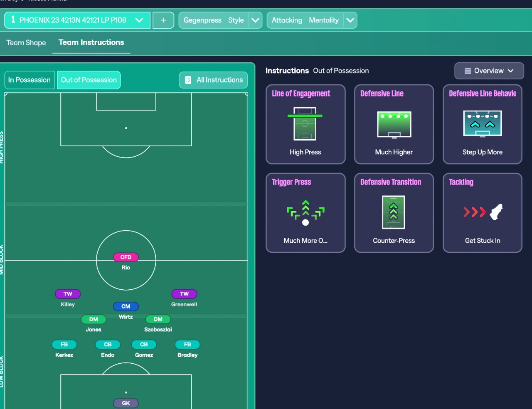
Task: Open the Line of Engagement card title
Action: point(301,94)
